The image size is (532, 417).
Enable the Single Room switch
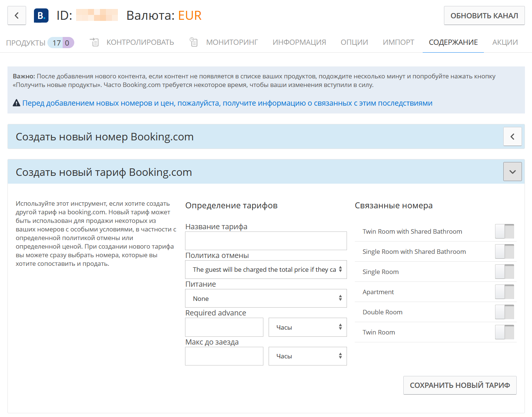504,272
